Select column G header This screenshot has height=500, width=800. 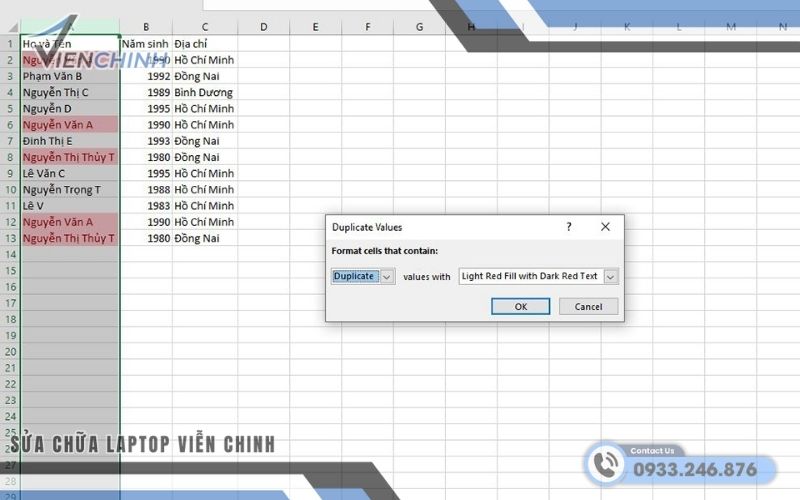pos(419,27)
